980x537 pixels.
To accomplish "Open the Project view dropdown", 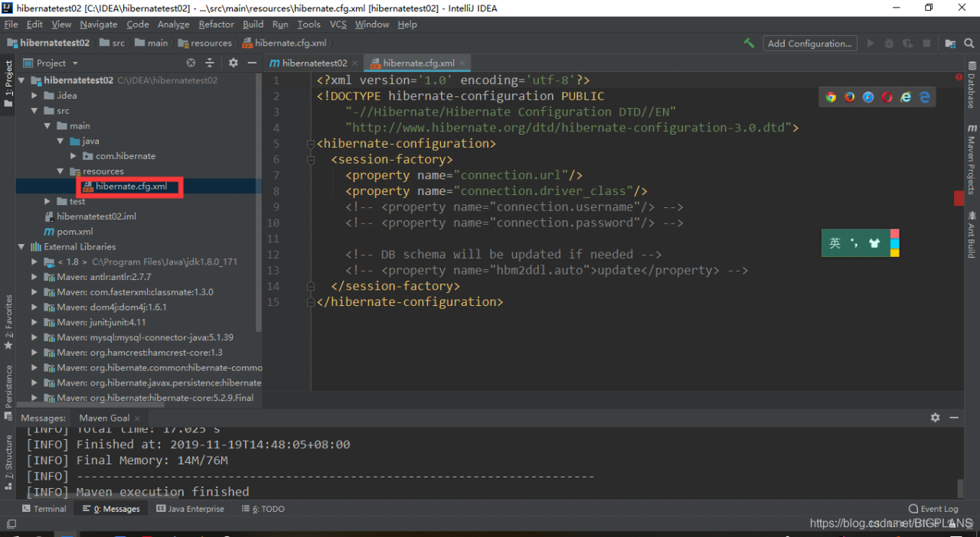I will pos(75,63).
